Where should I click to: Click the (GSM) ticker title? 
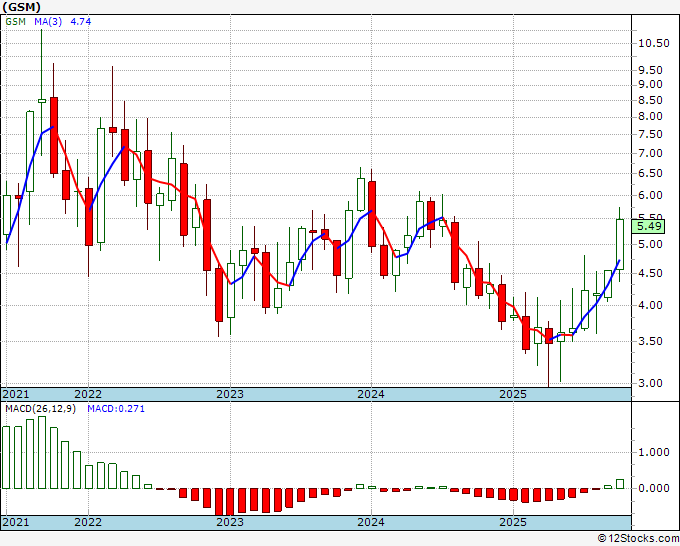[x=22, y=7]
